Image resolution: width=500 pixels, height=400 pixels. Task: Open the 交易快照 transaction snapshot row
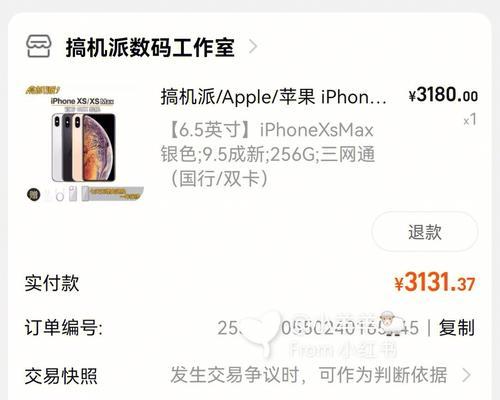tap(249, 376)
